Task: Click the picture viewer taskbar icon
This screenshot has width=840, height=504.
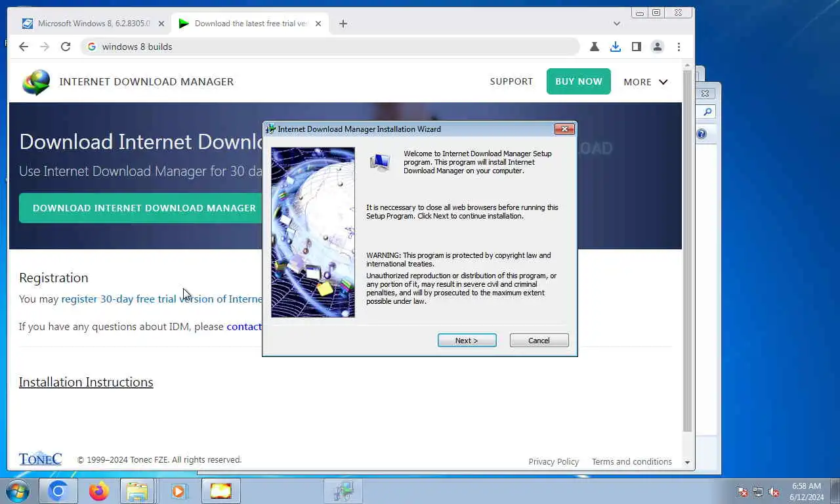Action: pyautogui.click(x=220, y=491)
